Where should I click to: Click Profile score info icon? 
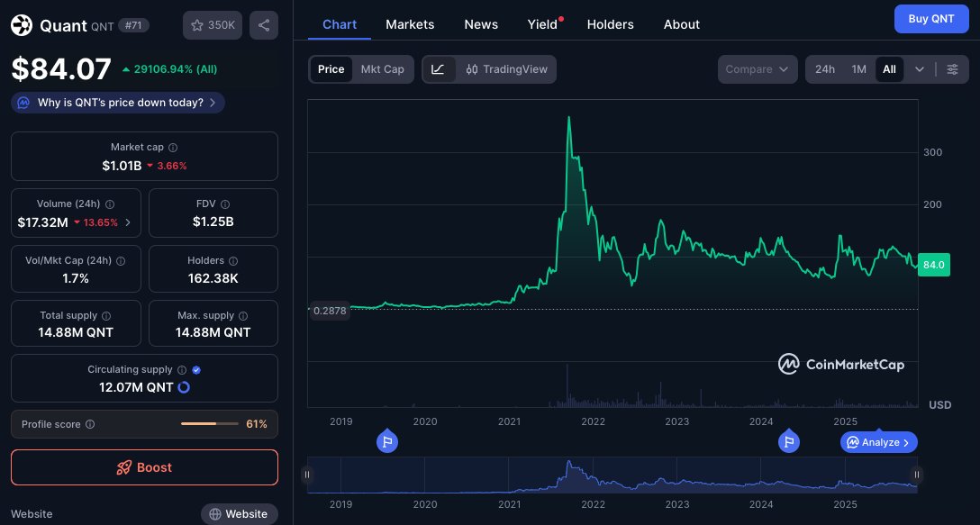(90, 424)
